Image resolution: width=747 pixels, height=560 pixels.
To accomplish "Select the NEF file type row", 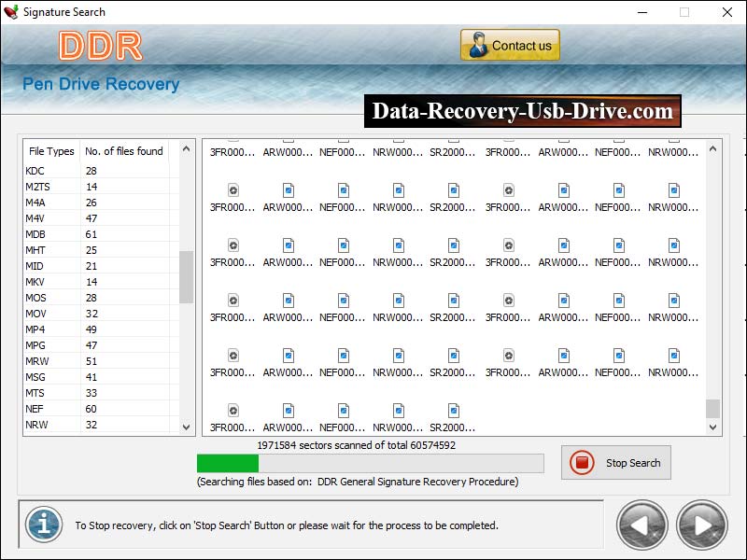I will (102, 409).
